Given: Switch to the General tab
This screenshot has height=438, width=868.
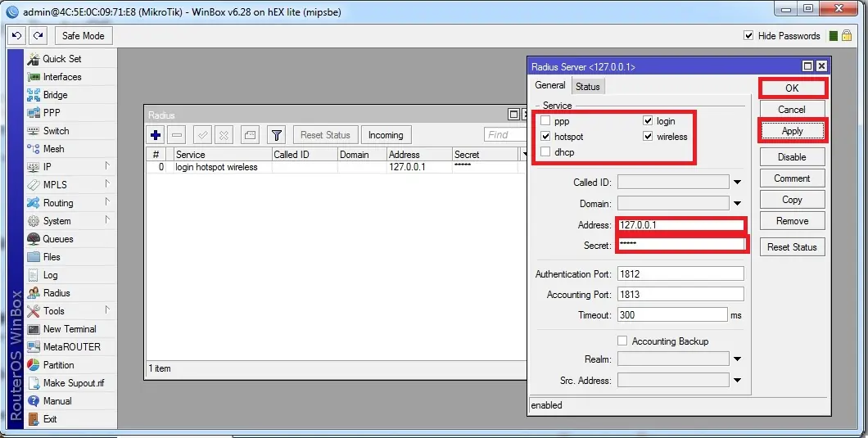Looking at the screenshot, I should [x=549, y=85].
